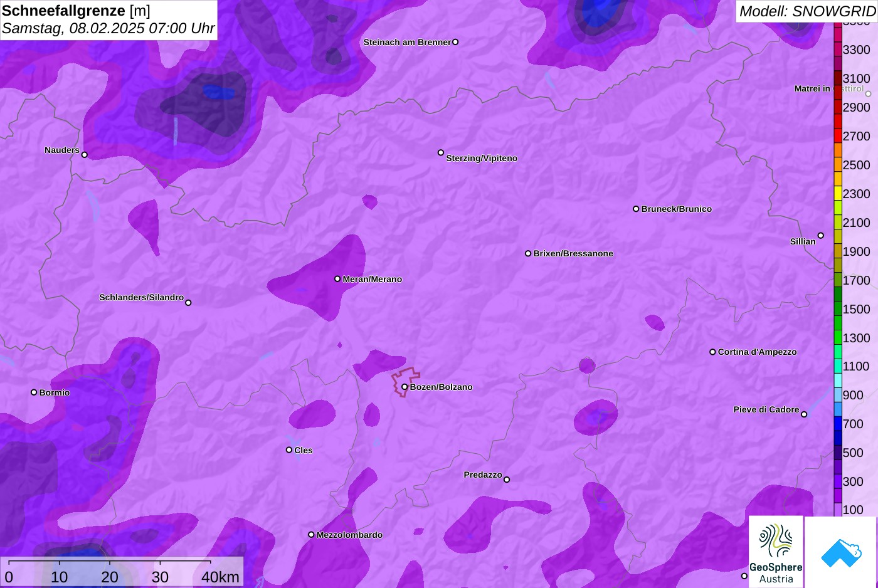Image resolution: width=878 pixels, height=588 pixels.
Task: Pick the green legend swatch beside 1500
Action: [x=838, y=309]
